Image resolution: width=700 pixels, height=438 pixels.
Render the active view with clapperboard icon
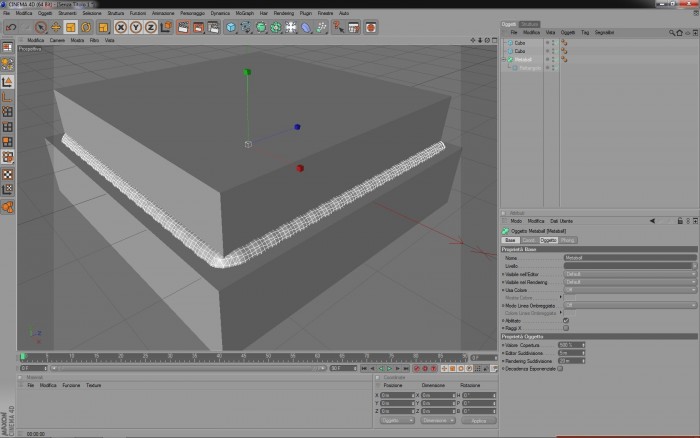(183, 27)
